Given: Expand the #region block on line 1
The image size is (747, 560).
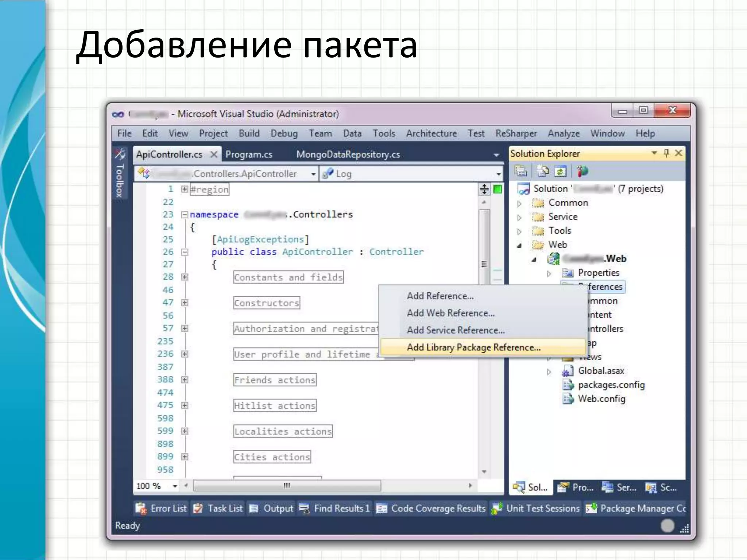Looking at the screenshot, I should (185, 189).
